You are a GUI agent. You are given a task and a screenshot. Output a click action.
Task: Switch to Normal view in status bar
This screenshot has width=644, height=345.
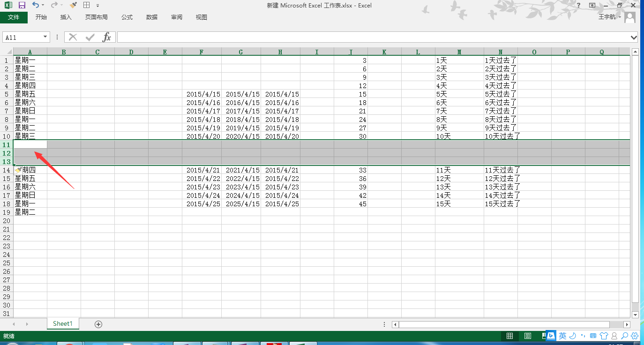click(509, 336)
